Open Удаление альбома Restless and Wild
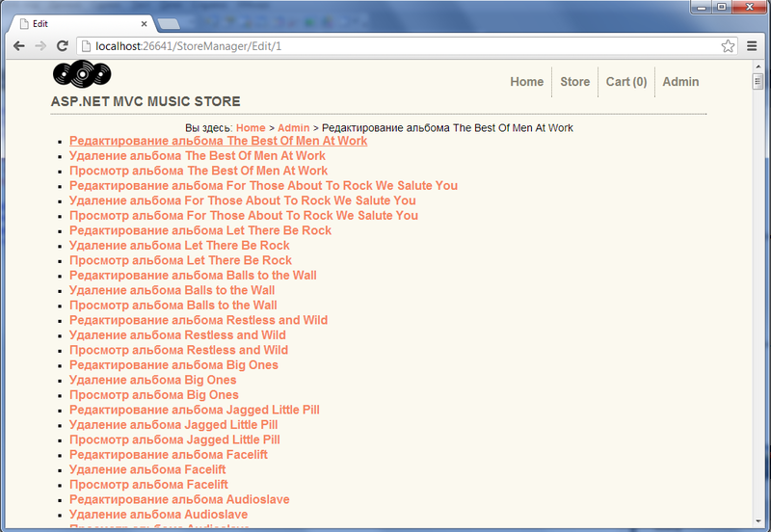The height and width of the screenshot is (532, 771). [x=177, y=334]
